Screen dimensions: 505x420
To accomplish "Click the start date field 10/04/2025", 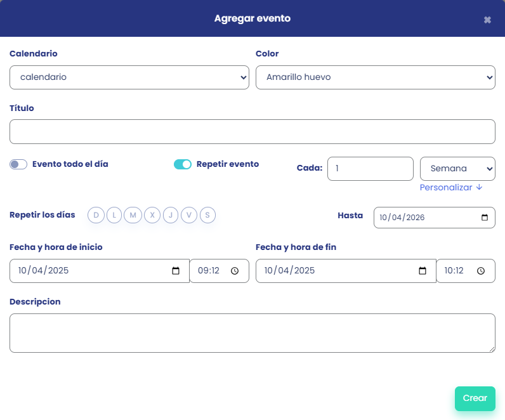I will click(100, 271).
